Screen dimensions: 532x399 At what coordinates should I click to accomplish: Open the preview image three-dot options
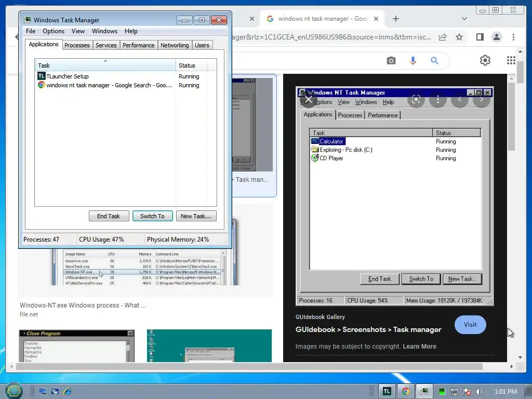point(438,99)
